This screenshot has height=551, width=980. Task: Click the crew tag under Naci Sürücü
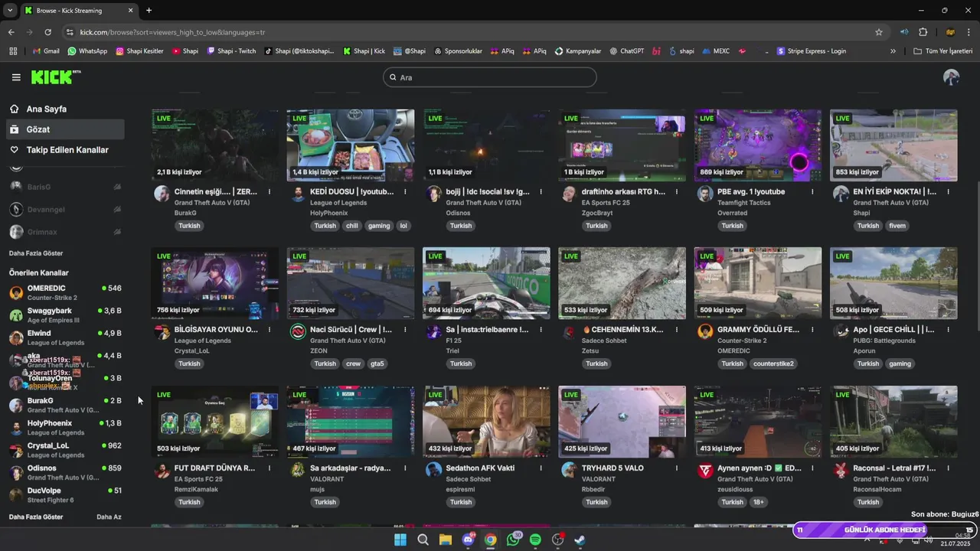(x=352, y=364)
